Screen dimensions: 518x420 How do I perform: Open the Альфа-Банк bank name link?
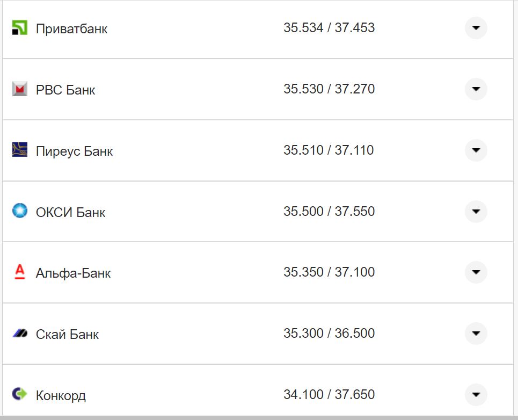click(x=73, y=273)
